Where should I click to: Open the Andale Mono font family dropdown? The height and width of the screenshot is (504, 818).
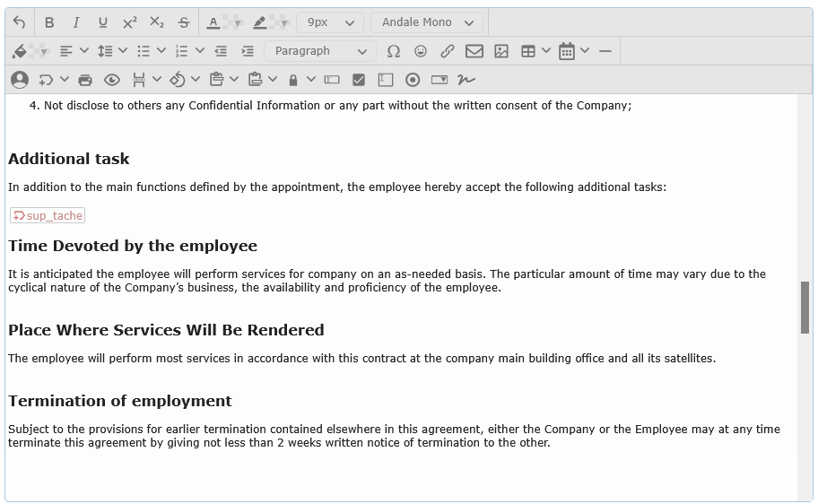(427, 22)
